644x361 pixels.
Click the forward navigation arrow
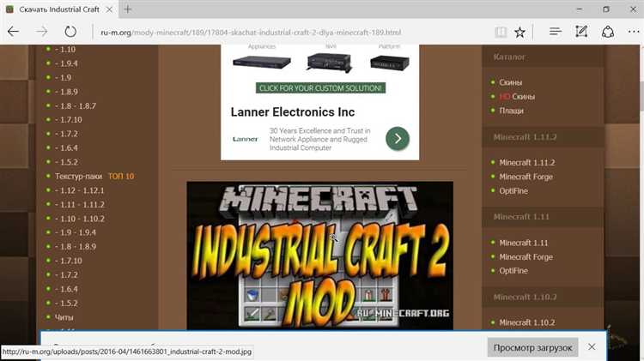(42, 32)
